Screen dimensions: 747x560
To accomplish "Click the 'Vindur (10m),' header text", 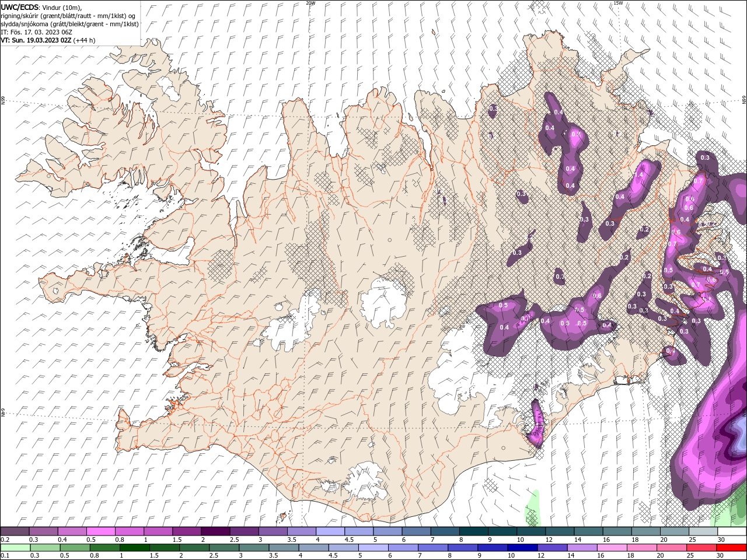I will [62, 7].
